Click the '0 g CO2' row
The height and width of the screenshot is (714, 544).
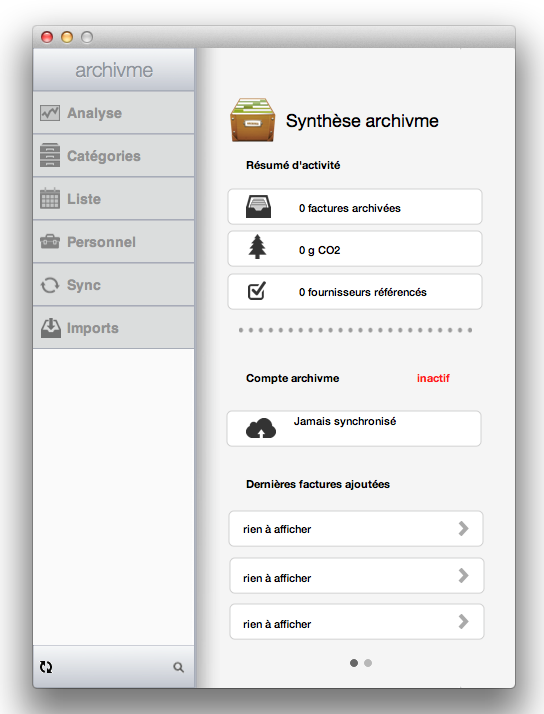pos(355,249)
